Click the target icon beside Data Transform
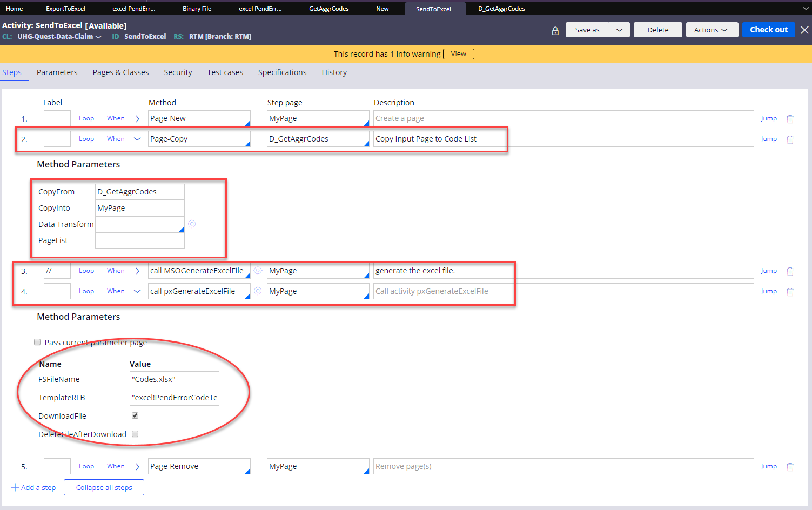This screenshot has width=812, height=510. coord(192,224)
